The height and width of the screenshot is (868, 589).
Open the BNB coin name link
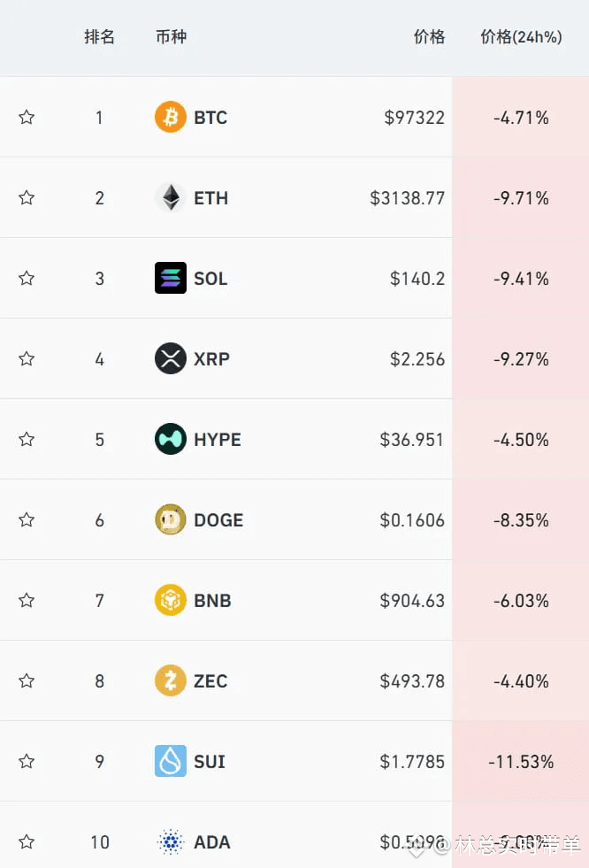coord(212,600)
